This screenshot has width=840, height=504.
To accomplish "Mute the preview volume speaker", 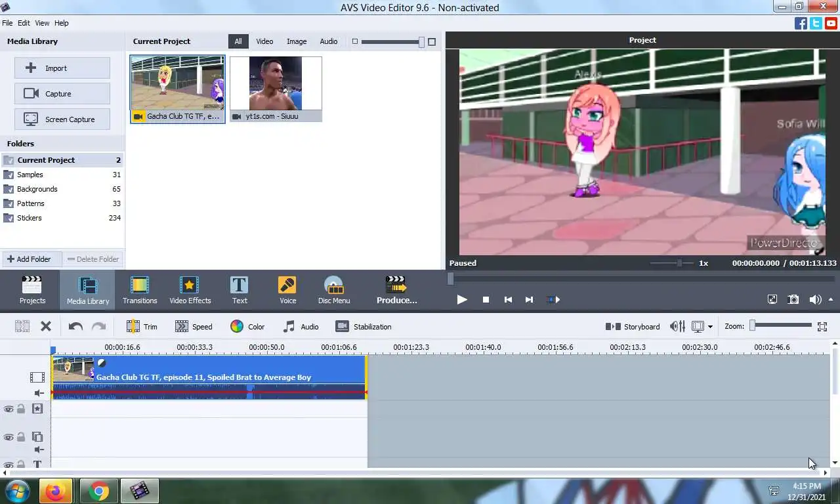I will coord(815,299).
